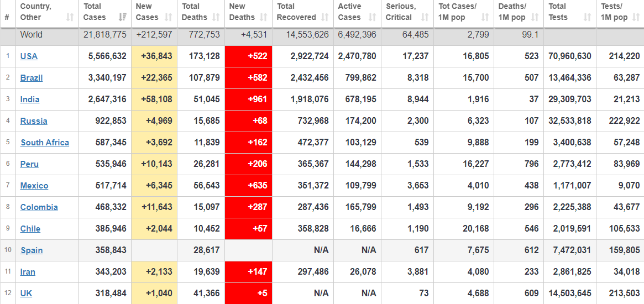Select Russia total tests 32,533,818
The image size is (644, 304).
click(x=570, y=121)
